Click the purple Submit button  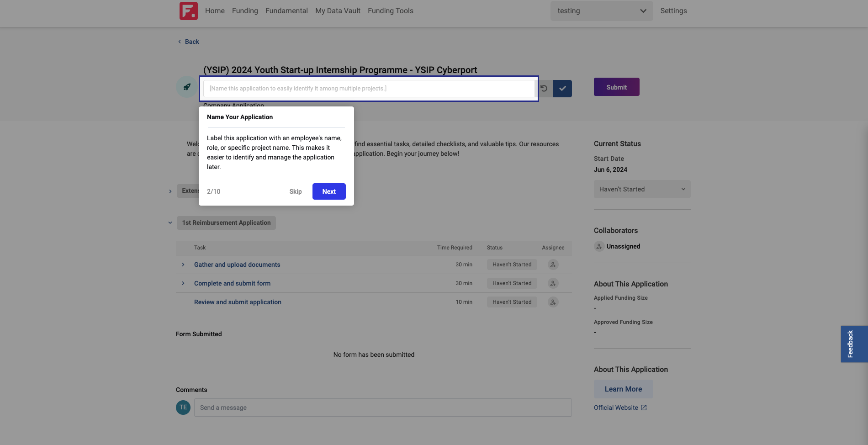(x=616, y=87)
